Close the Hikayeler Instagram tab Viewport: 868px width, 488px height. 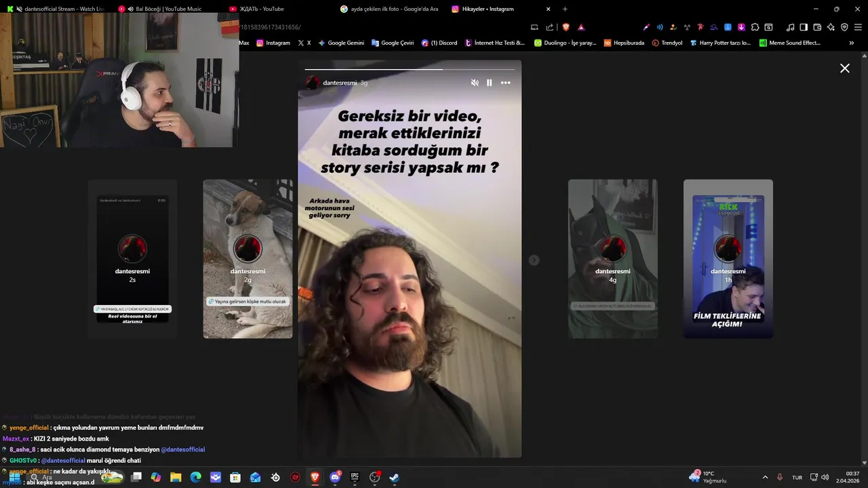549,9
